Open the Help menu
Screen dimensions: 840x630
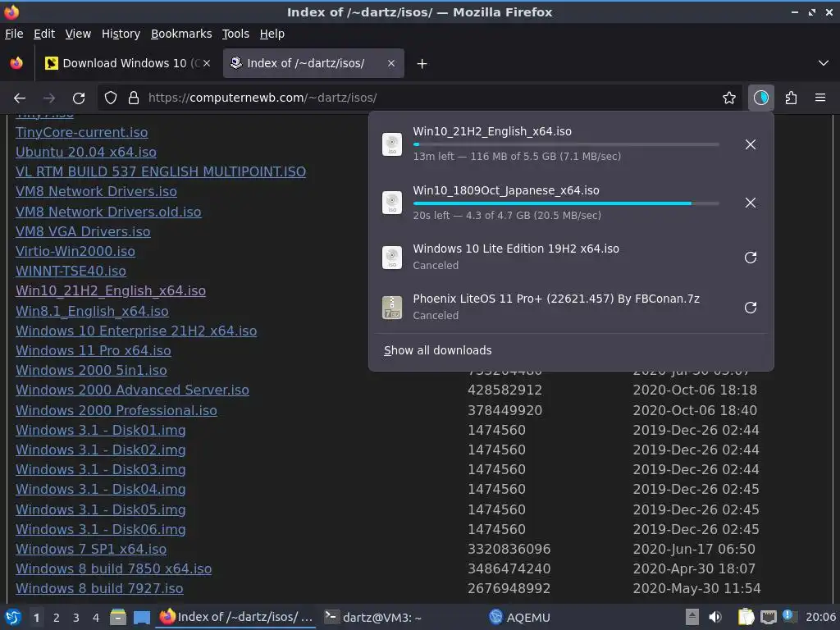coord(272,34)
